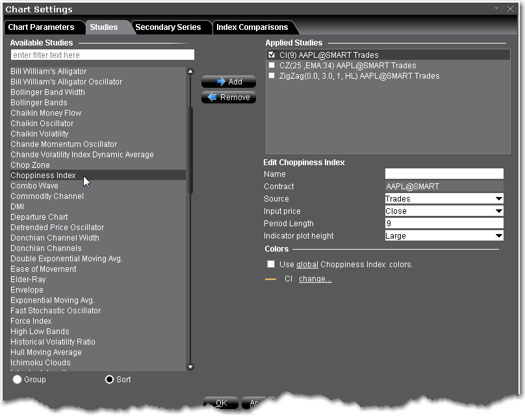
Task: Enable the ZigZag study checkbox
Action: [x=272, y=76]
